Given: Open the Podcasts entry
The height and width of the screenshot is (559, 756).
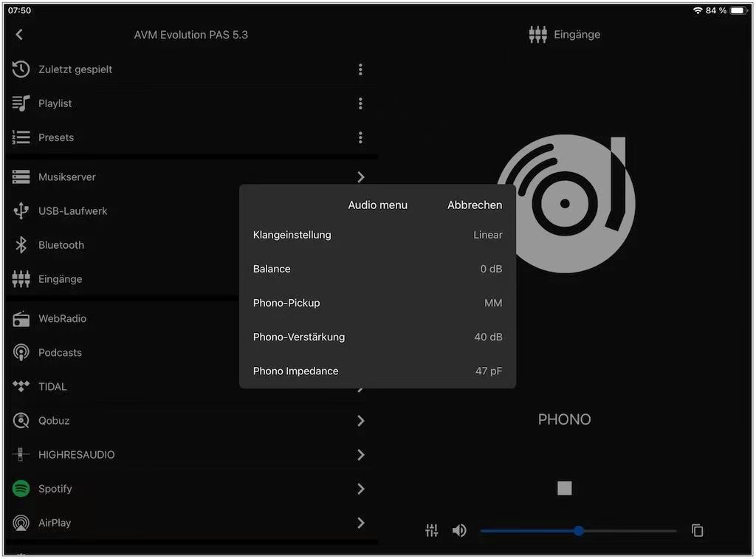Looking at the screenshot, I should pyautogui.click(x=60, y=353).
